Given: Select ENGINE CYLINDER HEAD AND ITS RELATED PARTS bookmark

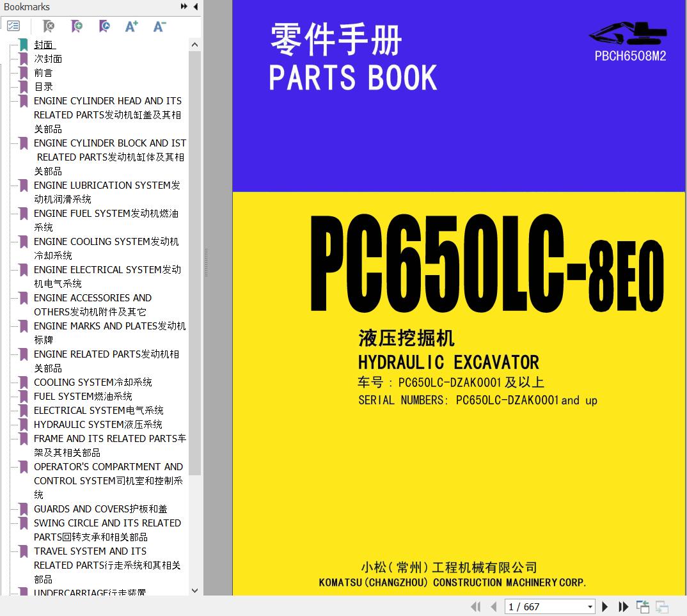Looking at the screenshot, I should 107,115.
